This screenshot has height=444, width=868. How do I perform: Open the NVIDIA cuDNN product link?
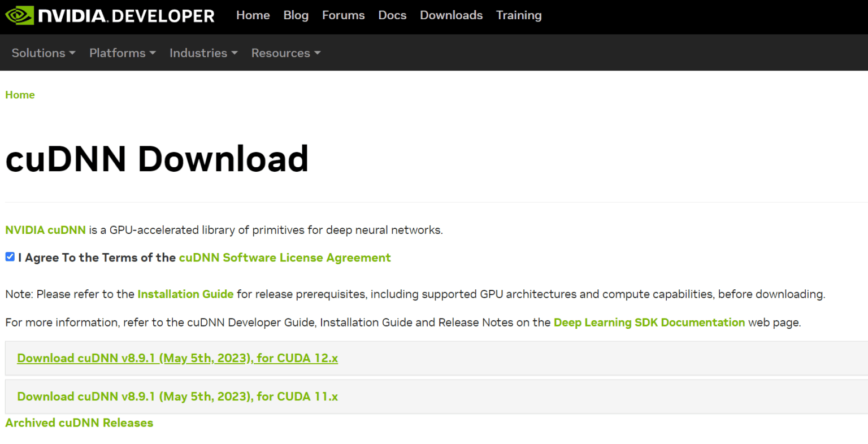45,230
